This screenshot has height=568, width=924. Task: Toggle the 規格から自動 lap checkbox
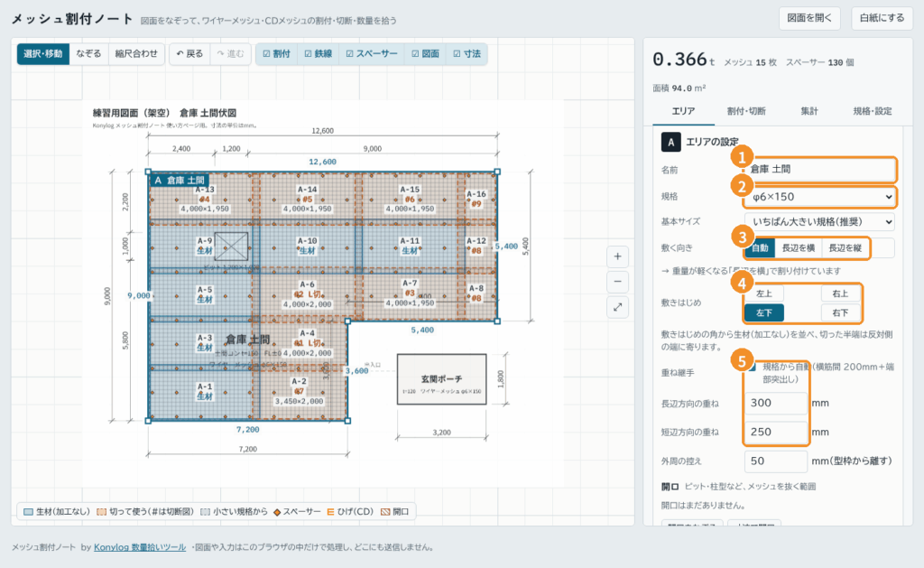752,367
